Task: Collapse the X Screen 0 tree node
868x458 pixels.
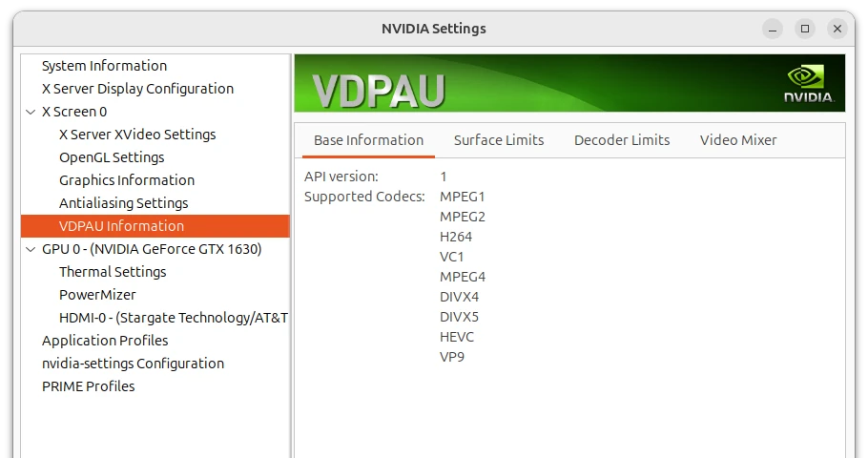Action: (31, 112)
